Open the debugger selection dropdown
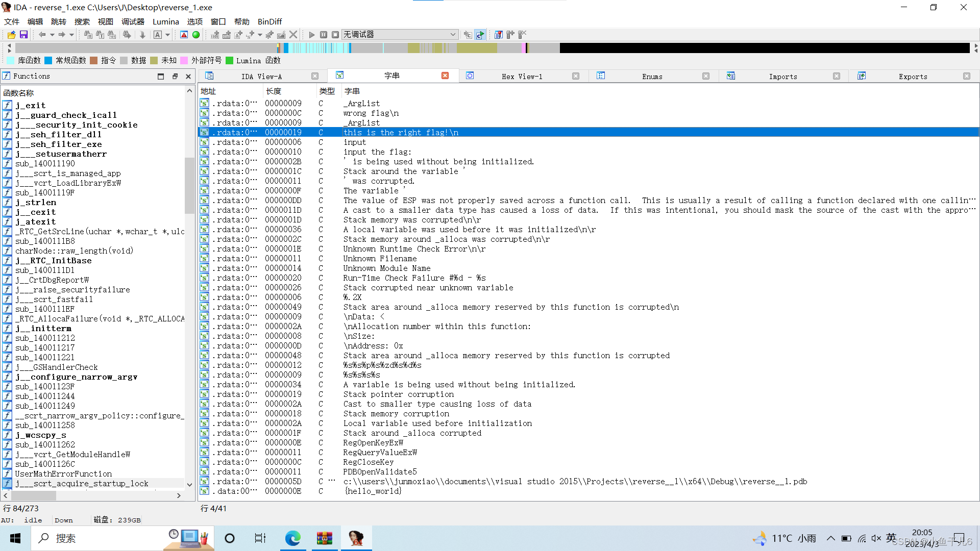Viewport: 980px width, 551px height. tap(453, 35)
